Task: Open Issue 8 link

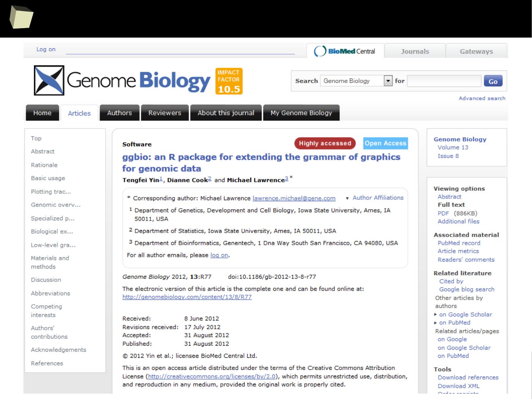Action: tap(448, 156)
